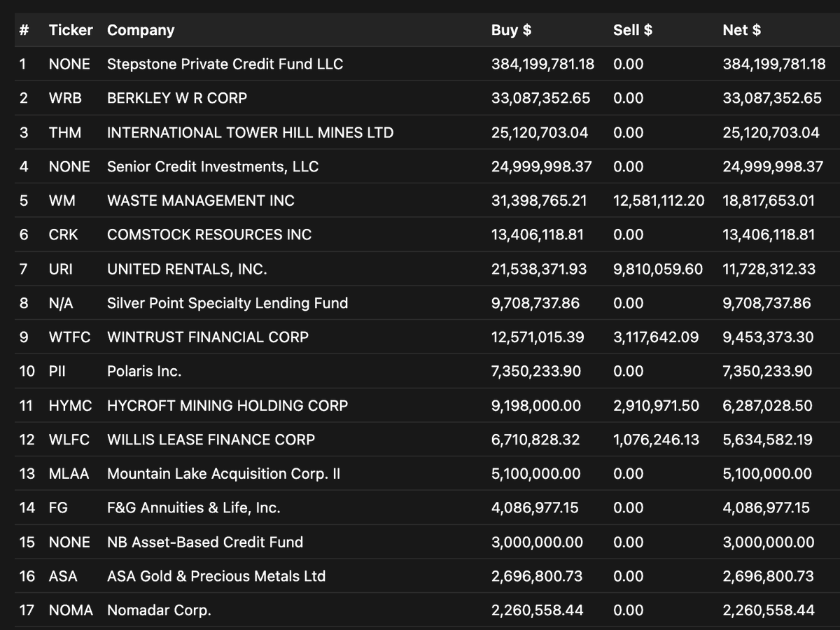Image resolution: width=840 pixels, height=630 pixels.
Task: Select Mountain Lake Acquisition Corp. II
Action: 224,474
